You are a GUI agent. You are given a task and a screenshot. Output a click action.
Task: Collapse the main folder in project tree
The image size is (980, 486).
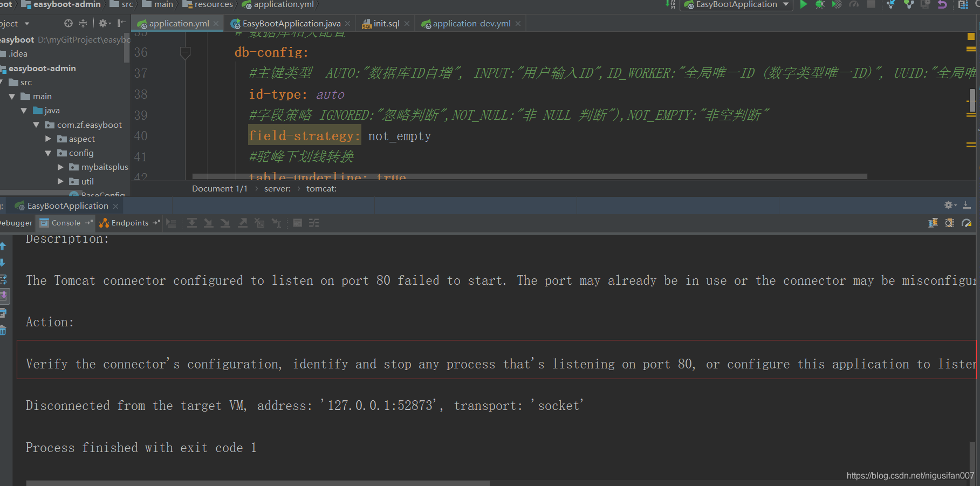click(12, 97)
